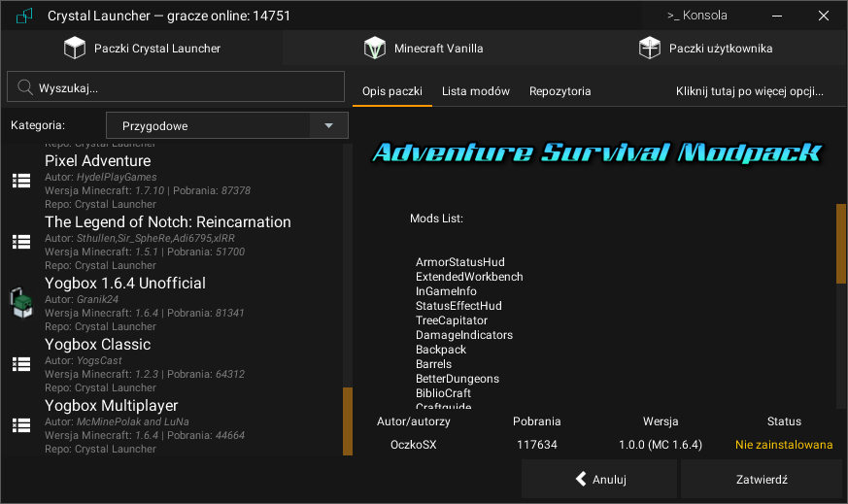The width and height of the screenshot is (848, 504).
Task: Select the Pixel Adventure modpack title
Action: coord(98,160)
